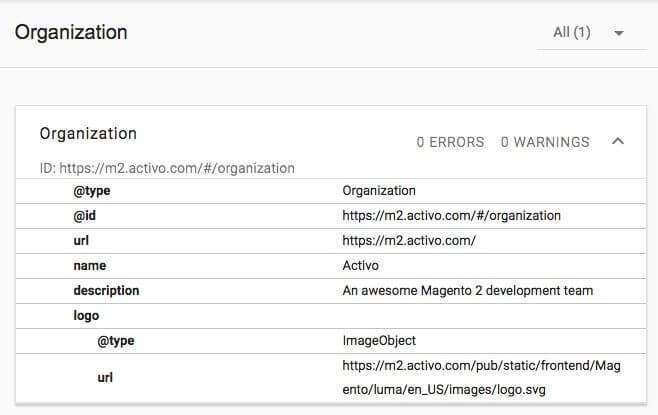
Task: Select the Organization page heading
Action: 71,32
